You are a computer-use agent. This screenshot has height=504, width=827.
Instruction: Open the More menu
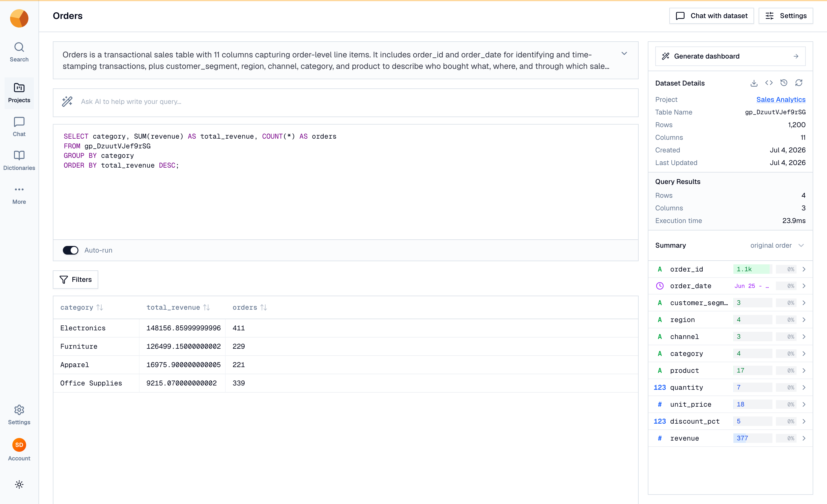click(x=19, y=195)
